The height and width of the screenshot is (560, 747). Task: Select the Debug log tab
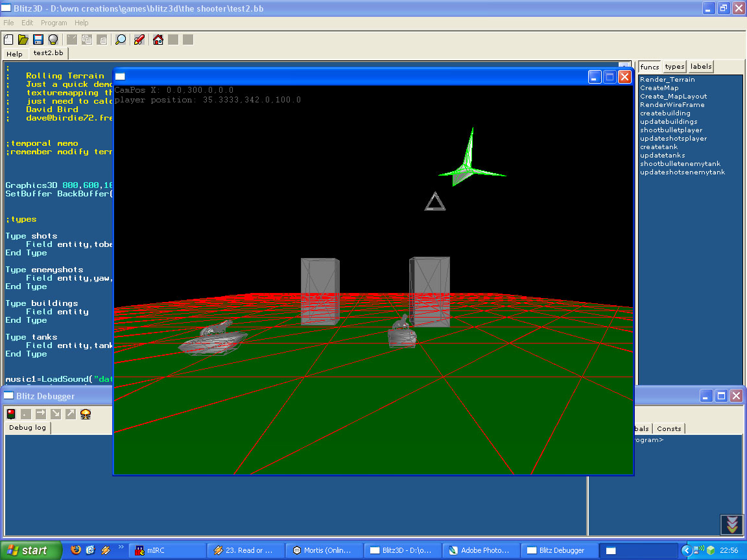28,428
